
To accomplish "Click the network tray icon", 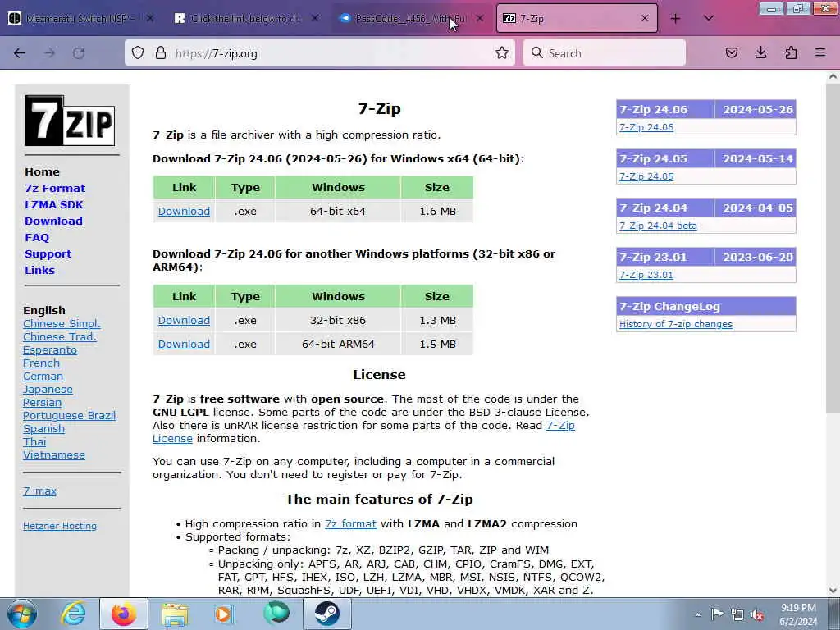I will (737, 614).
